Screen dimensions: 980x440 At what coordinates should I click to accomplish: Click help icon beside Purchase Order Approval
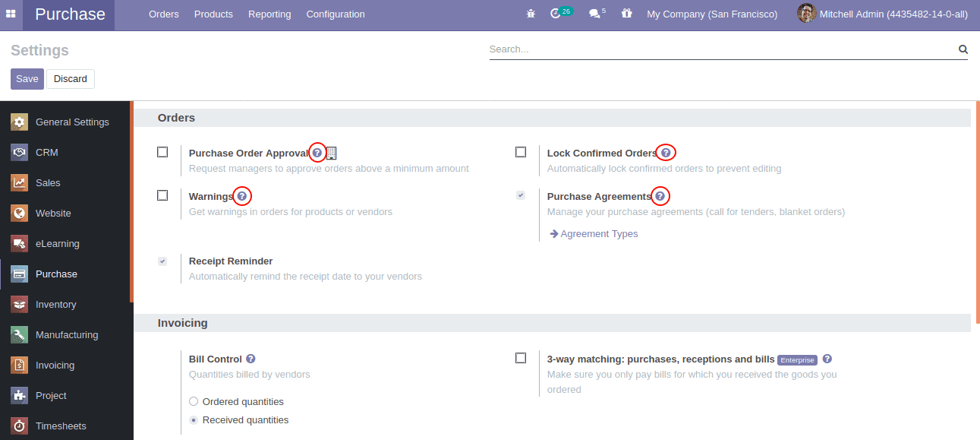tap(317, 153)
